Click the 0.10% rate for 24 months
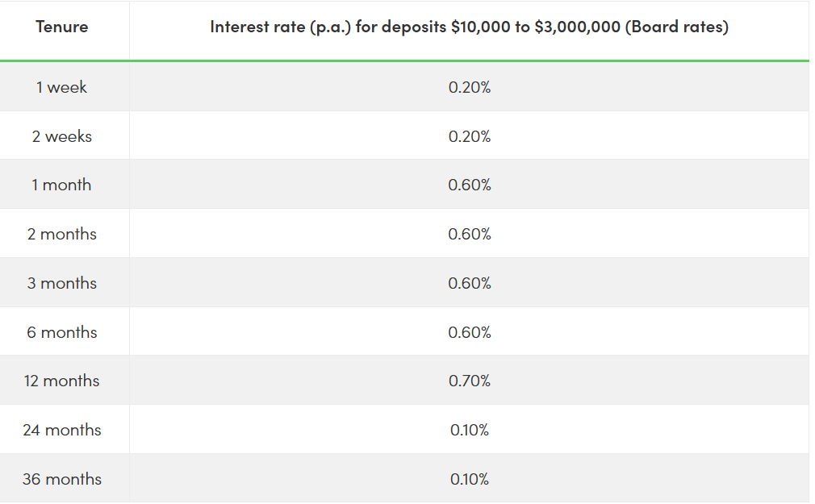 coord(470,430)
